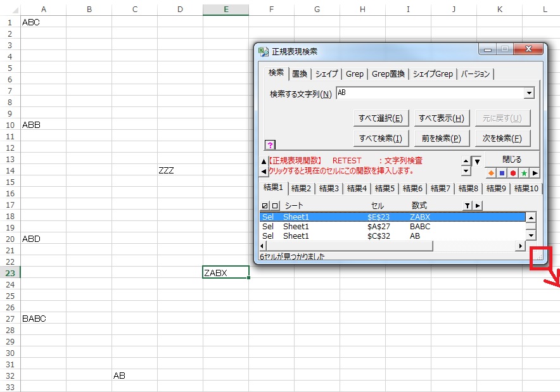
Task: Click the black right arrow beside green star
Action: pos(535,173)
